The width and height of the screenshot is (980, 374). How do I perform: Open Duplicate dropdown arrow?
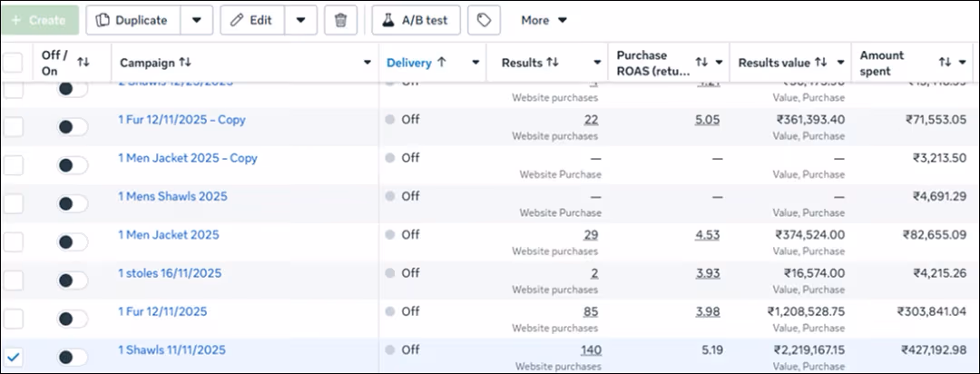[x=197, y=20]
